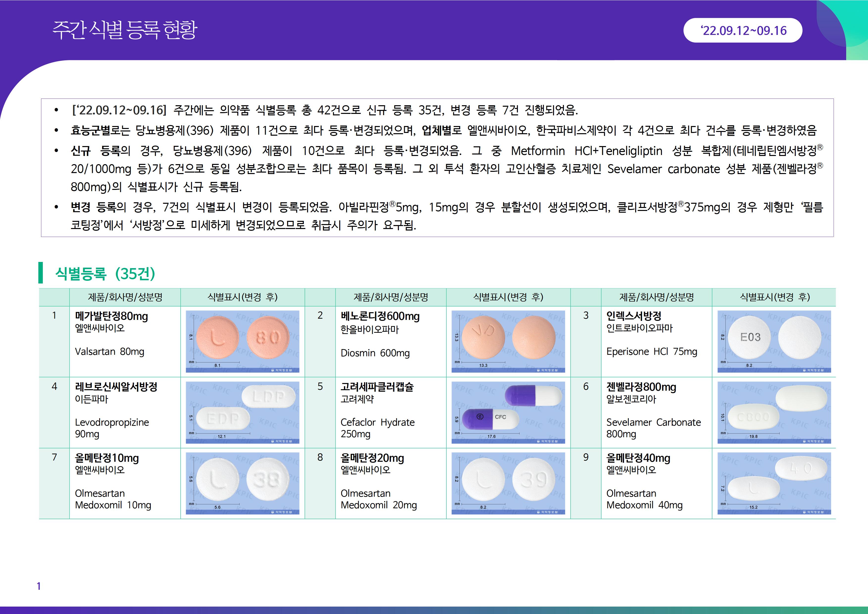The height and width of the screenshot is (614, 868).
Task: Click the last 식별표시(변경 후) column header
Action: (x=775, y=297)
